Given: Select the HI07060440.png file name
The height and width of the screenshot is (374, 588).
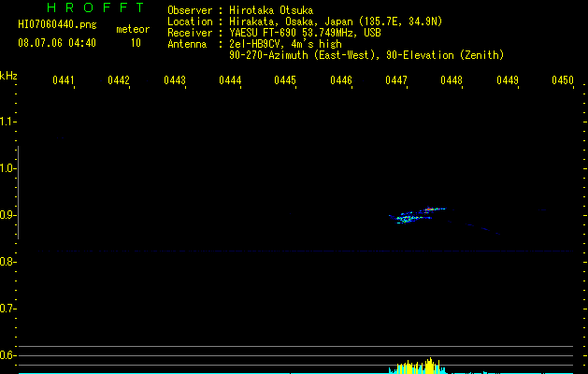Looking at the screenshot, I should 57,25.
